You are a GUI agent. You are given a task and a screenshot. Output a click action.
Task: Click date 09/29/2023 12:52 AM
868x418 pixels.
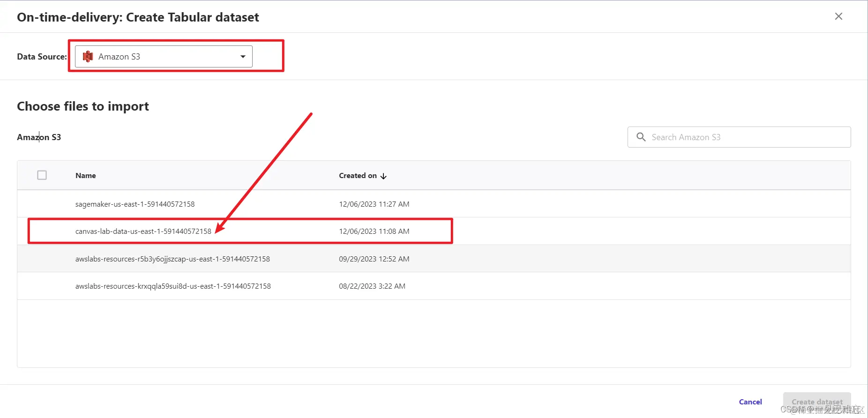point(374,259)
